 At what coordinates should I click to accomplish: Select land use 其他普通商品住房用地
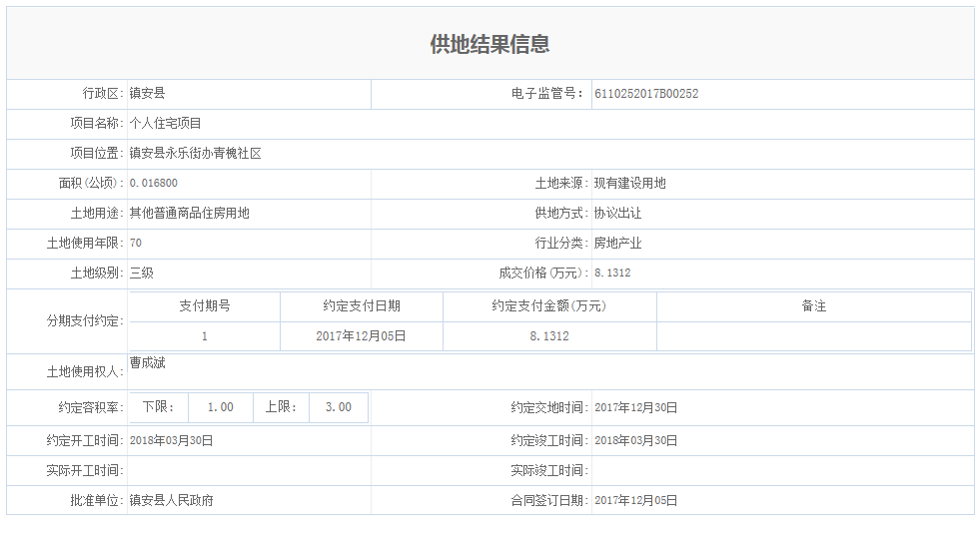coord(190,213)
